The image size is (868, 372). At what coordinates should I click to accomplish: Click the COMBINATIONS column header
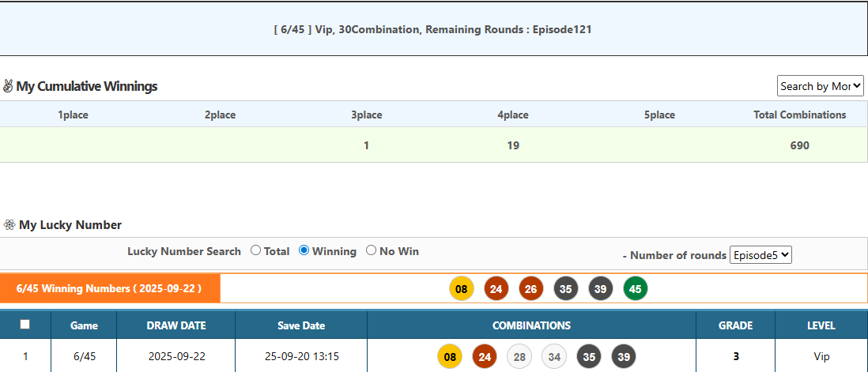click(x=531, y=325)
